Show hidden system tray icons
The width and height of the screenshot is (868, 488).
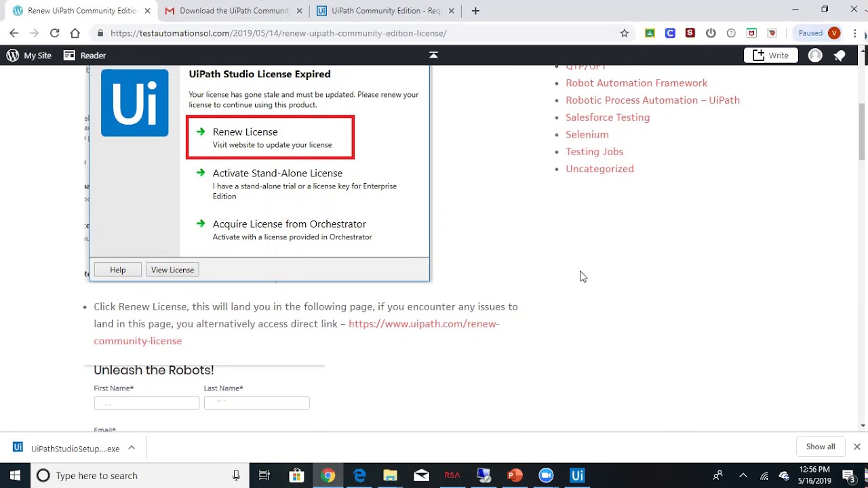tap(743, 475)
